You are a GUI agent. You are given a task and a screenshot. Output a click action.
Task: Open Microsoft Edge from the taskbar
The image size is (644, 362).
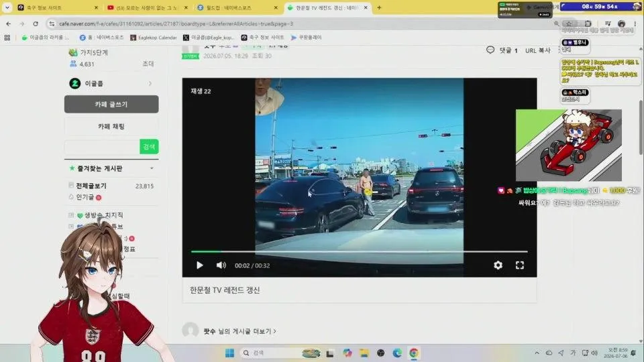pyautogui.click(x=397, y=353)
